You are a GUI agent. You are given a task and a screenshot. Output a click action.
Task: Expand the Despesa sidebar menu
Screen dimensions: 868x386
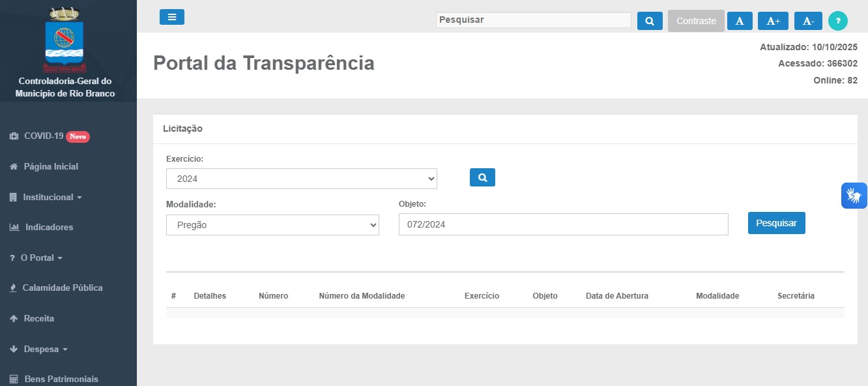point(45,349)
